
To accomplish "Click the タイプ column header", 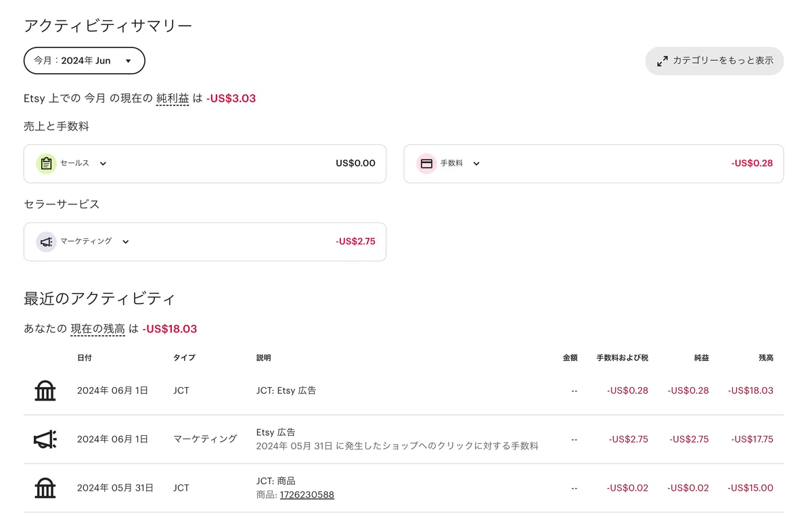I will (184, 357).
